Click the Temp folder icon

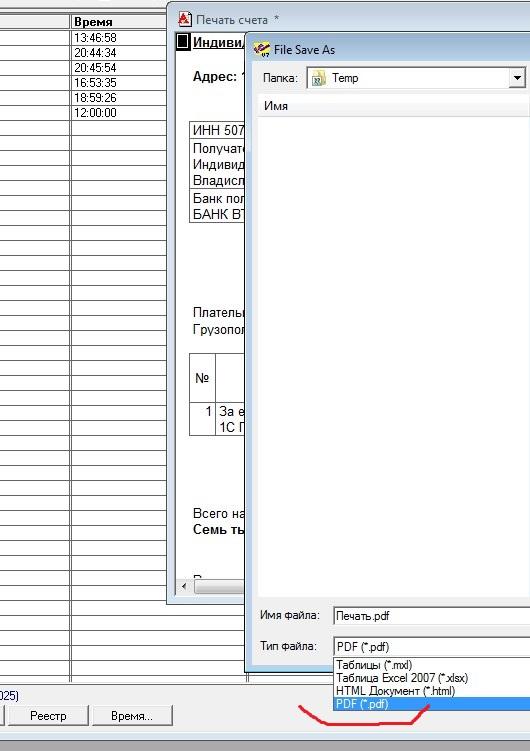(x=318, y=78)
